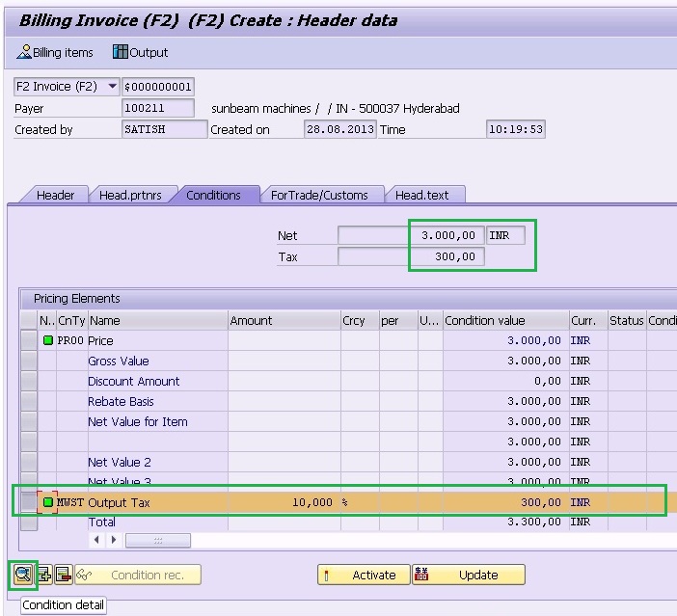Click green status icon on MWST row
Viewport: 677px width, 616px height.
[x=47, y=502]
